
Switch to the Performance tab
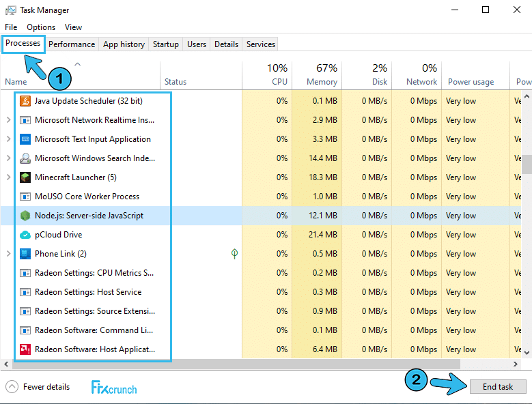tap(72, 44)
